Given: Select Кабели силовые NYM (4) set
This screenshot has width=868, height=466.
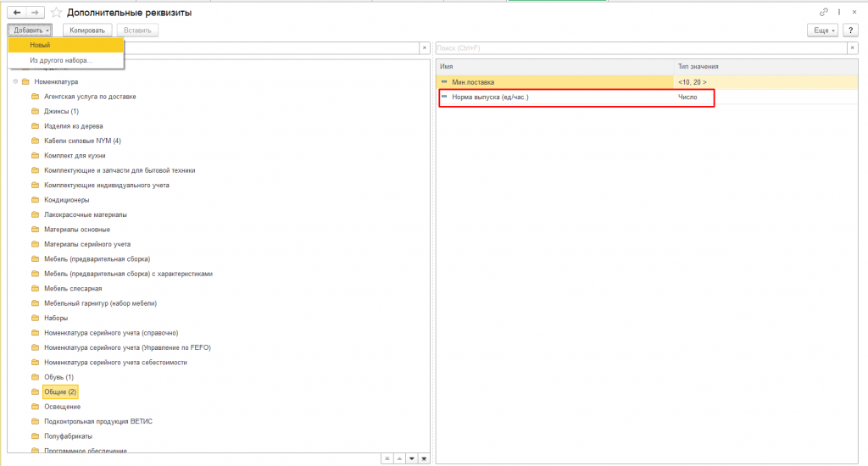Looking at the screenshot, I should (x=82, y=141).
